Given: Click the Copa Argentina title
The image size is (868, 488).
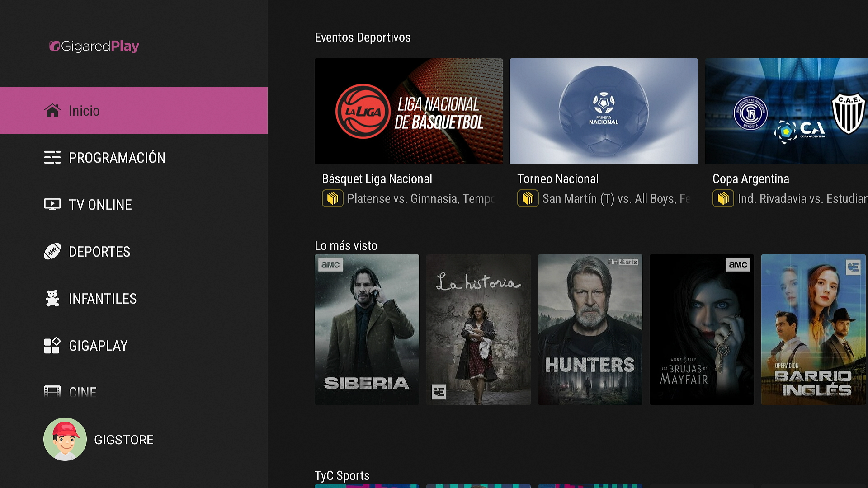Looking at the screenshot, I should point(751,179).
